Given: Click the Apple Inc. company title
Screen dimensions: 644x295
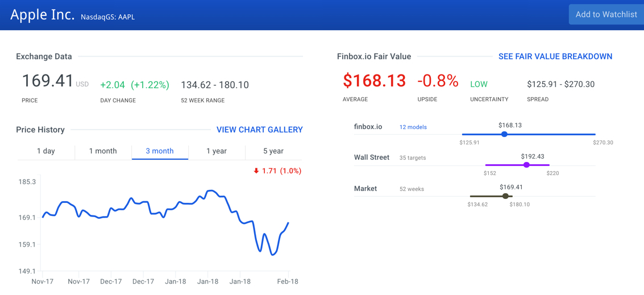Looking at the screenshot, I should 42,15.
